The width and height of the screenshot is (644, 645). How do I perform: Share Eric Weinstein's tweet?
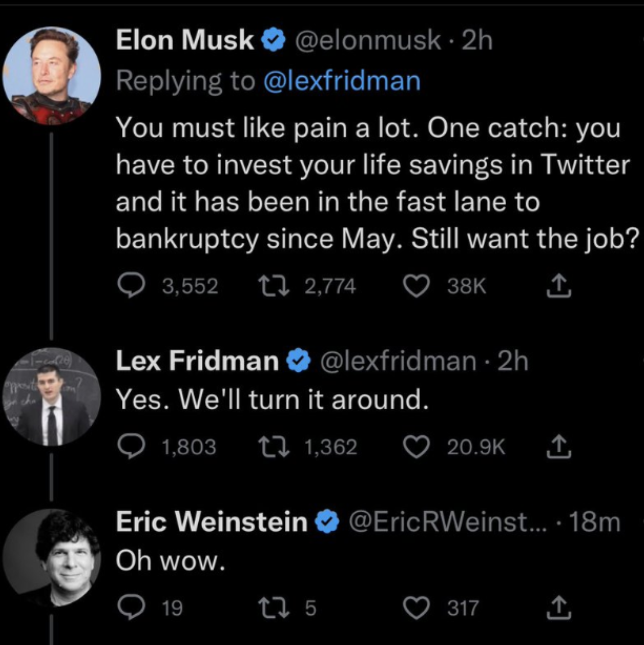pos(558,608)
